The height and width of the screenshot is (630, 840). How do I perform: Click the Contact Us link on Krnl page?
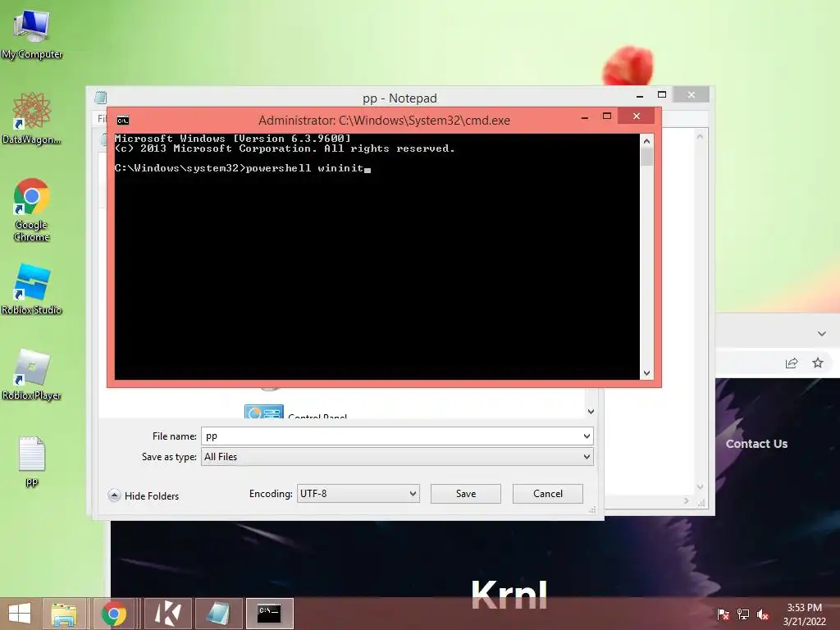click(x=756, y=444)
